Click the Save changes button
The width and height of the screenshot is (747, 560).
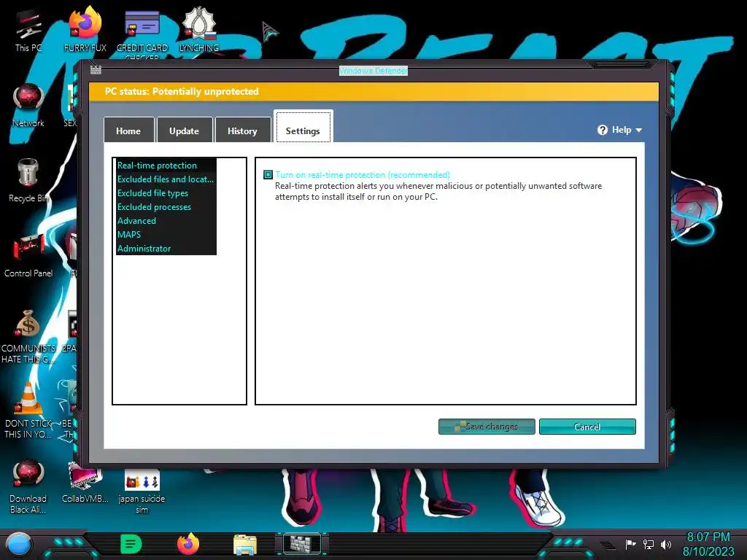tap(487, 426)
